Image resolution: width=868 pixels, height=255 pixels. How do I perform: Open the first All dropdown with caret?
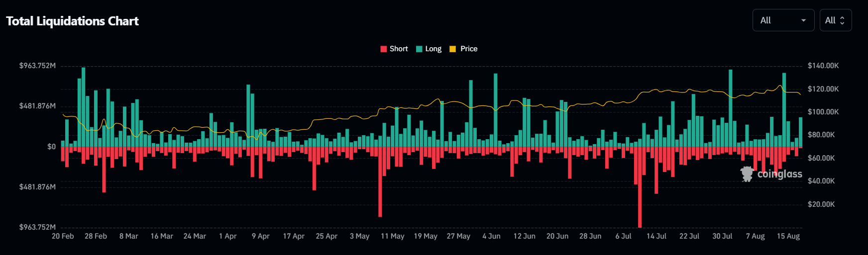[x=783, y=20]
